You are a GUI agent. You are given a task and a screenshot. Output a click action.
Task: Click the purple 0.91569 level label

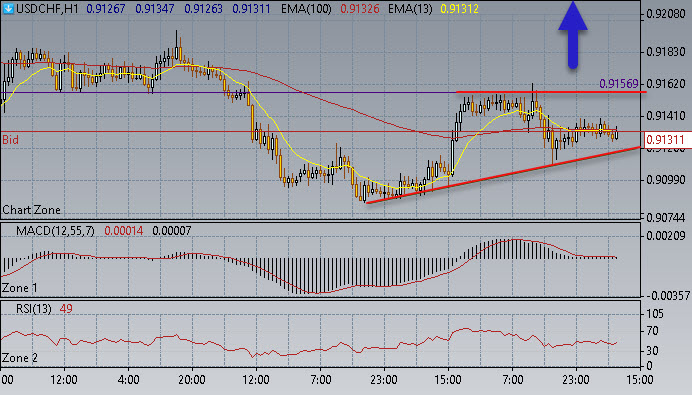619,83
